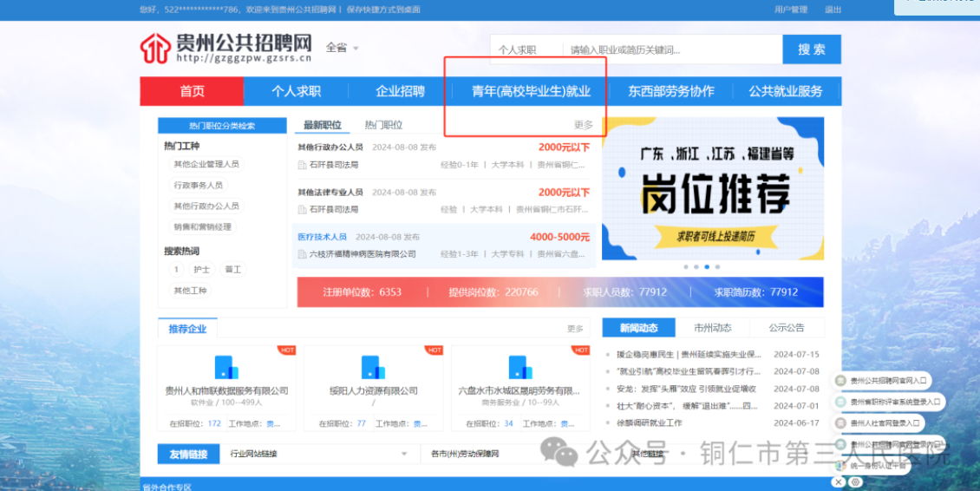Select the 市州动态 news tab
The height and width of the screenshot is (491, 980).
pyautogui.click(x=713, y=328)
